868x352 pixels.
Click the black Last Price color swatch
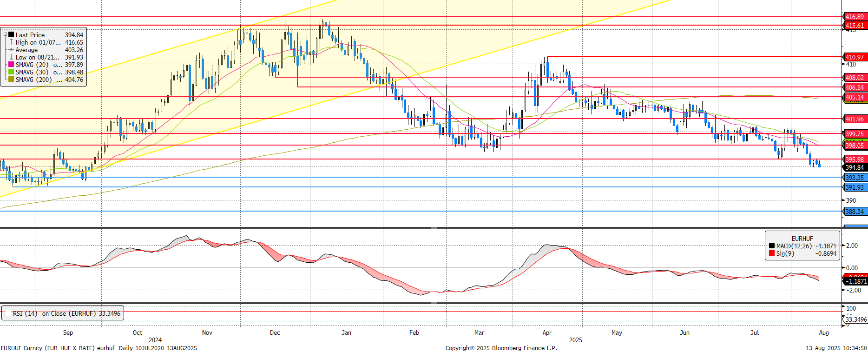(x=11, y=35)
